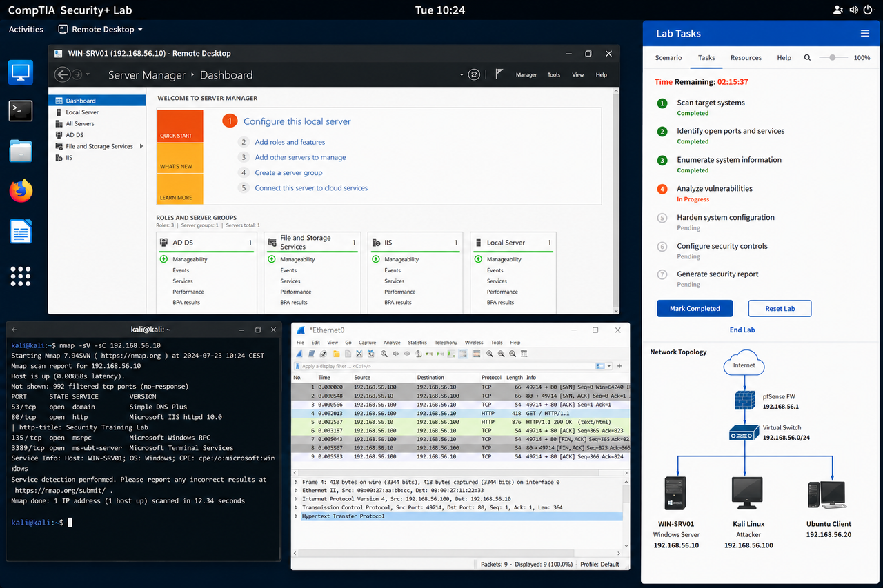Click the Wireshark colorize packet list icon
Image resolution: width=883 pixels, height=588 pixels.
(477, 354)
